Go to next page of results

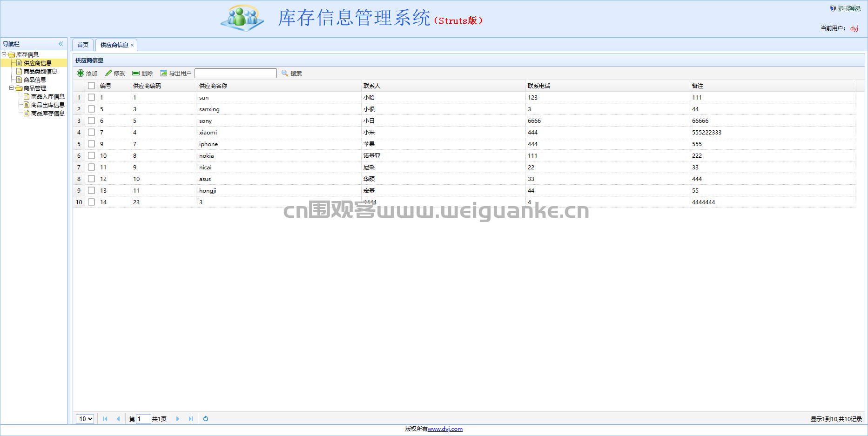coord(178,419)
